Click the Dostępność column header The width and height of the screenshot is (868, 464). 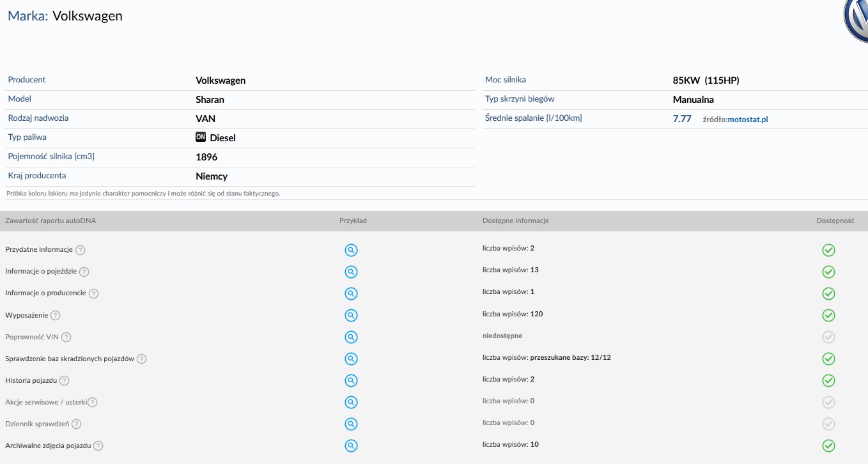(835, 220)
